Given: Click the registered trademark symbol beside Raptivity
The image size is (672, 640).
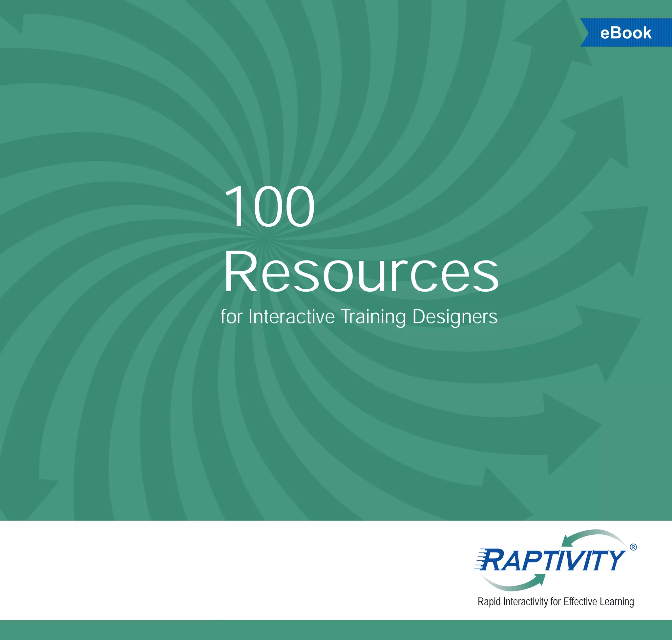Looking at the screenshot, I should pos(633,547).
